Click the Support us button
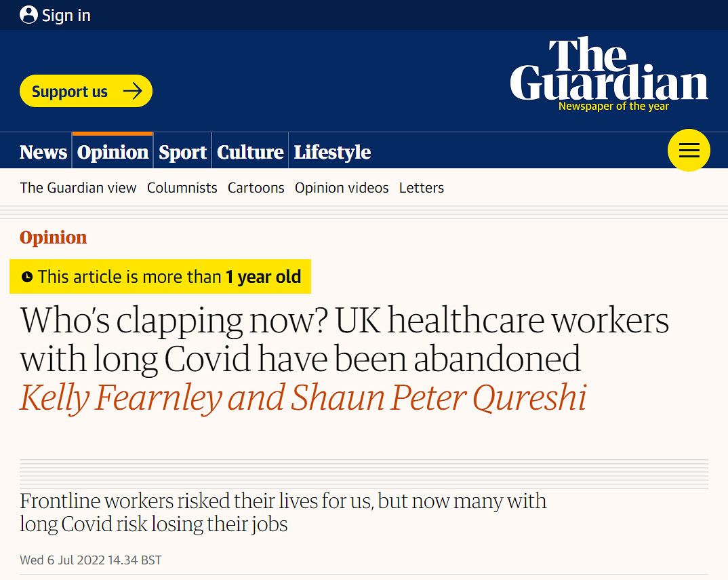Screen dimensions: 728x580 86,91
